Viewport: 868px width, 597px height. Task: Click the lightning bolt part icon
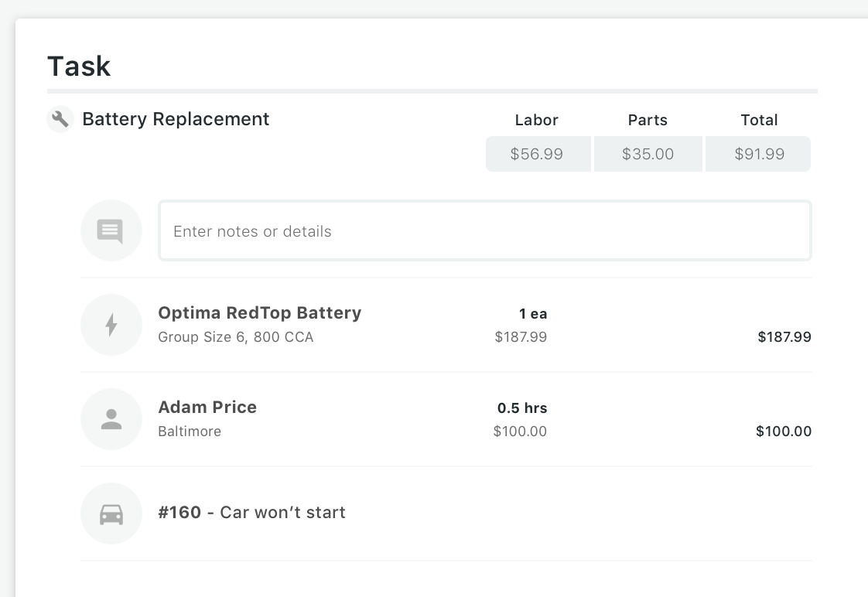[111, 325]
